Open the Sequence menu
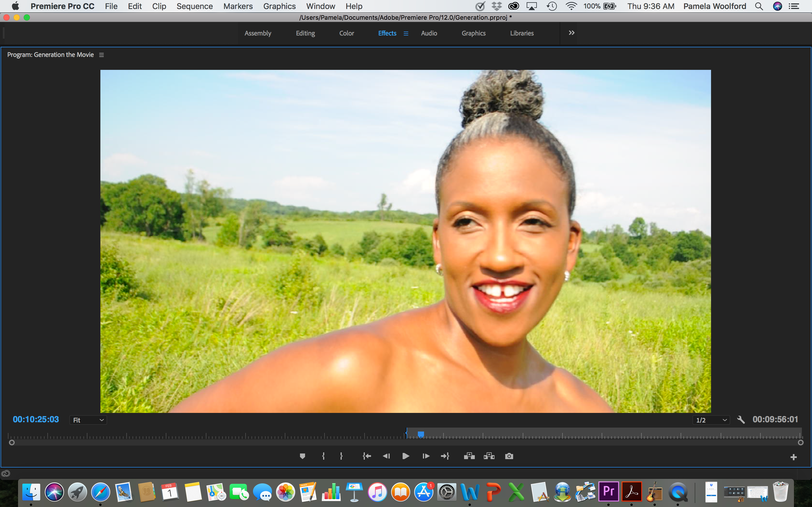 [195, 6]
